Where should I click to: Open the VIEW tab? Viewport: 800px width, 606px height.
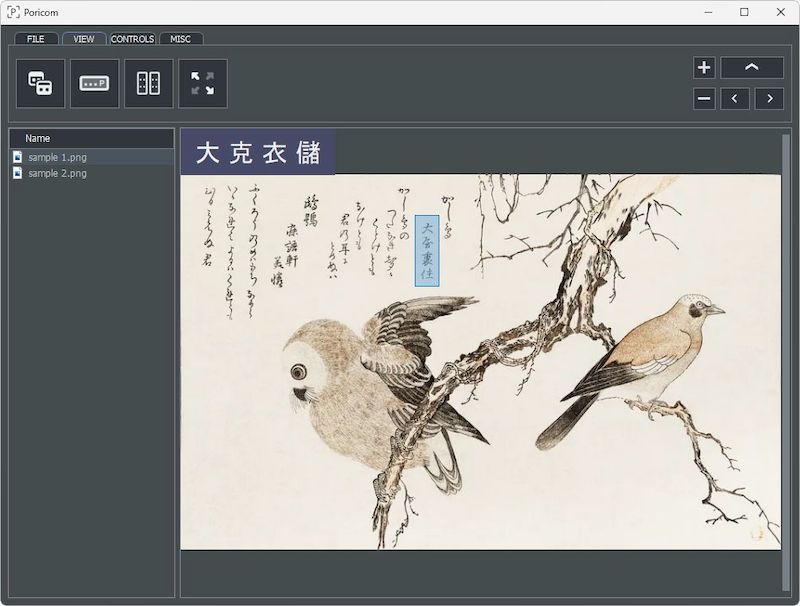tap(82, 40)
